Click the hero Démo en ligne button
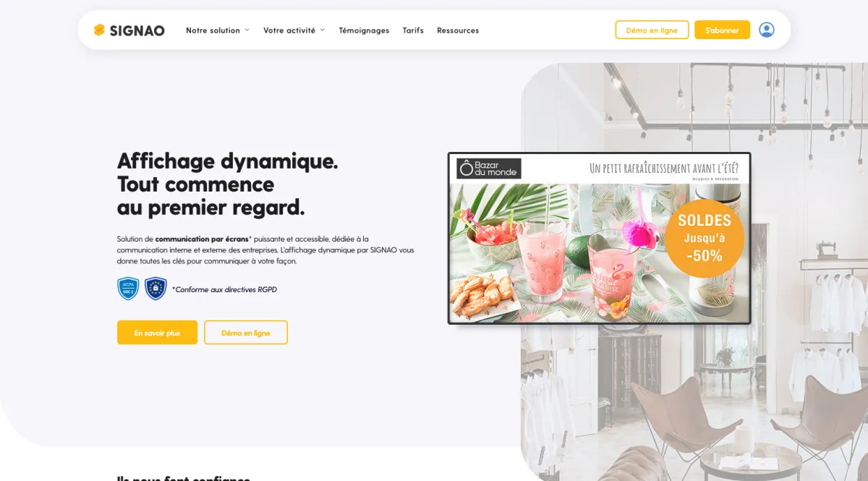This screenshot has width=868, height=481. coord(246,333)
